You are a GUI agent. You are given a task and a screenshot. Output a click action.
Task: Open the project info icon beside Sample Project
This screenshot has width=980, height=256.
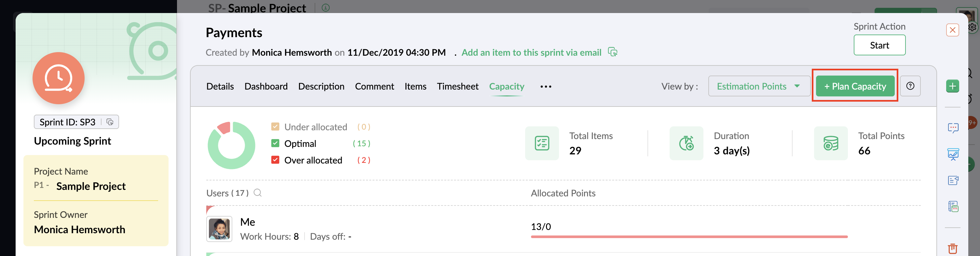pos(326,7)
